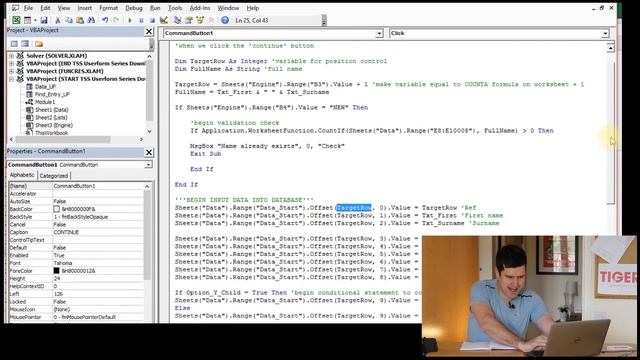This screenshot has height=360, width=640.
Task: Collapse VBAProject (START TSS Userform Series) node
Action: point(11,79)
